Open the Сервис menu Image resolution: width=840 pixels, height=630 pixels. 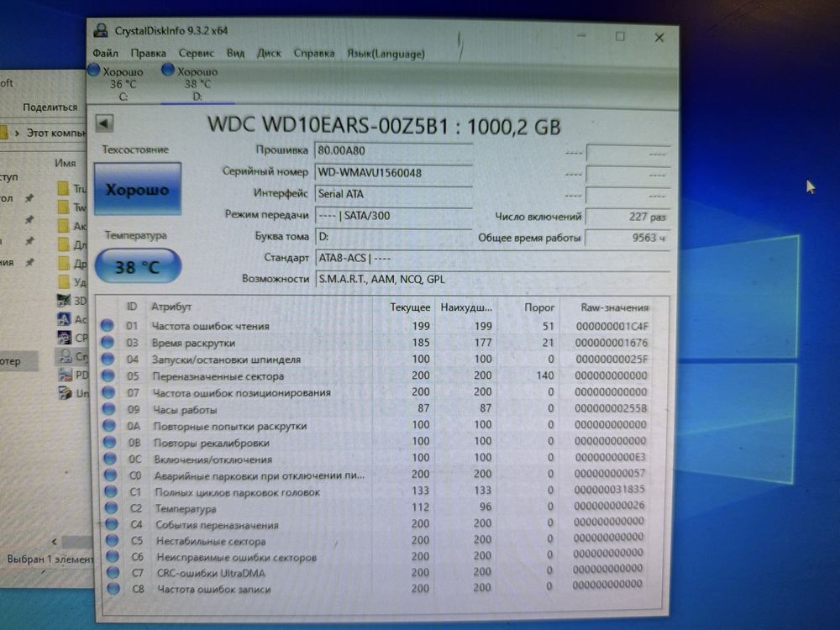(x=196, y=53)
